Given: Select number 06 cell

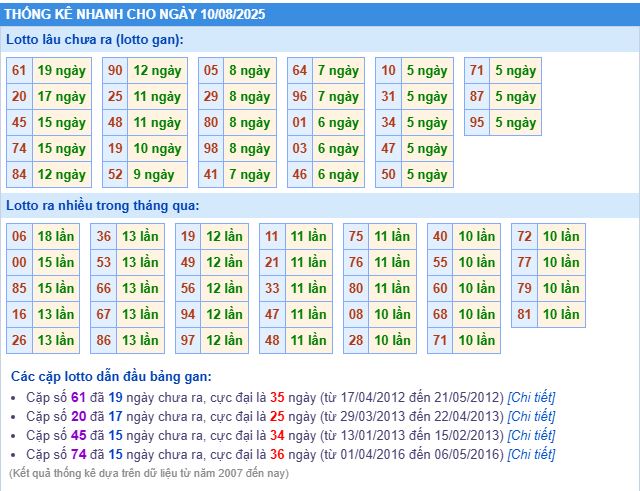Looking at the screenshot, I should tap(19, 236).
